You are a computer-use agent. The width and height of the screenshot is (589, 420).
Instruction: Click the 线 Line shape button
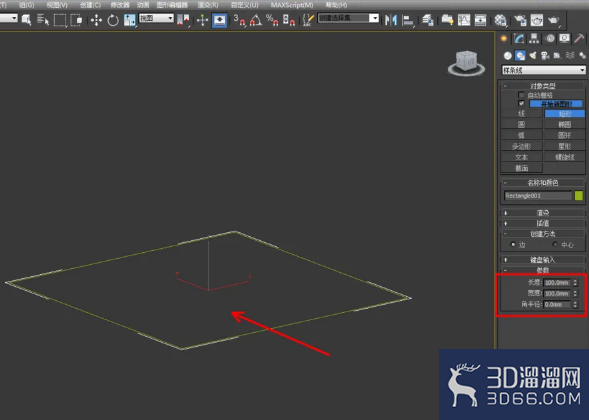(x=521, y=113)
